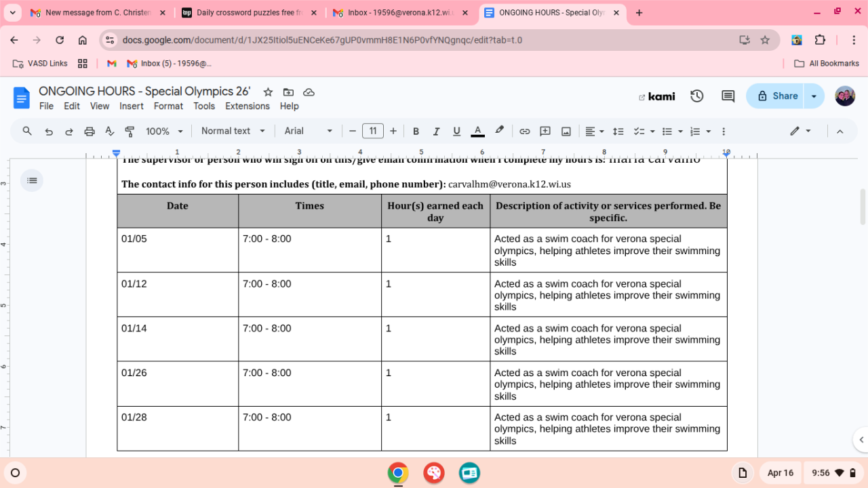
Task: Open the Format menu
Action: pyautogui.click(x=168, y=106)
